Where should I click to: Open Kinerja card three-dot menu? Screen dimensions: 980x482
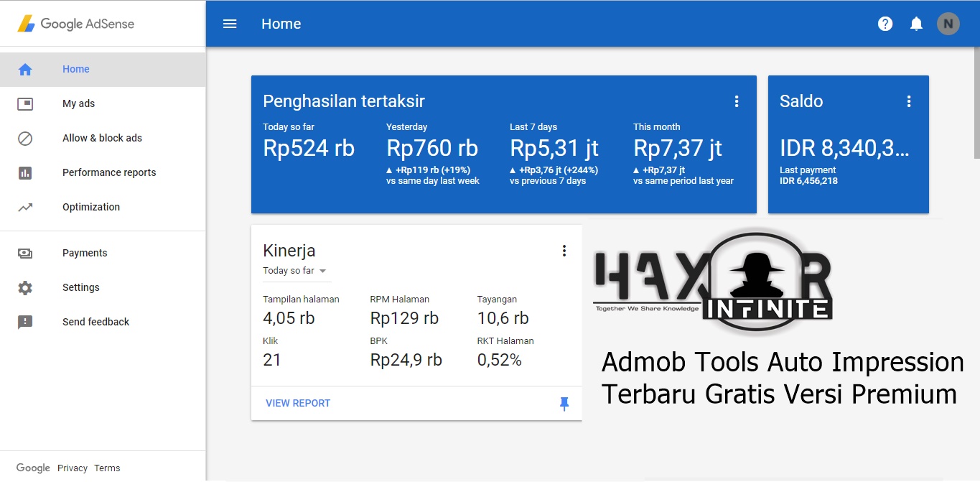pyautogui.click(x=564, y=251)
